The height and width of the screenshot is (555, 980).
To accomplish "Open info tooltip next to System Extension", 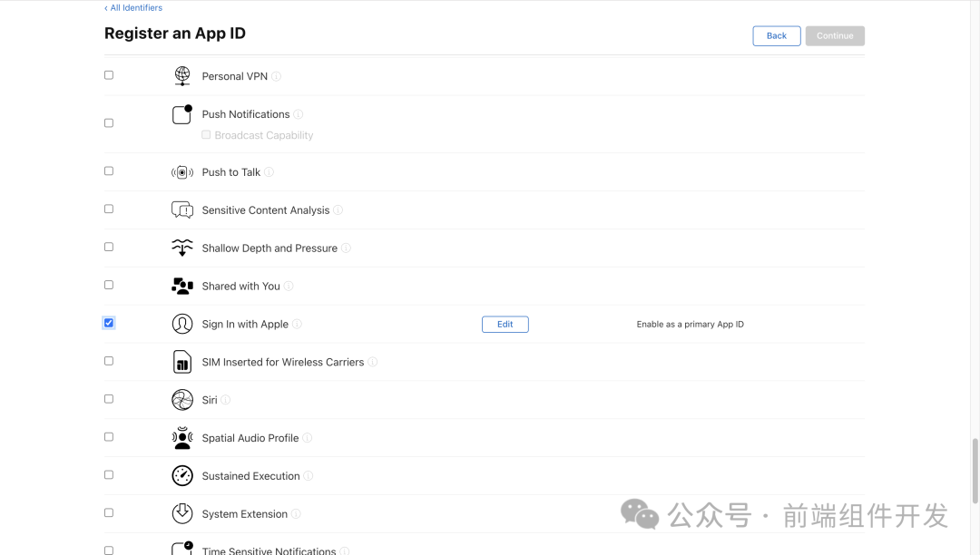I will tap(296, 514).
